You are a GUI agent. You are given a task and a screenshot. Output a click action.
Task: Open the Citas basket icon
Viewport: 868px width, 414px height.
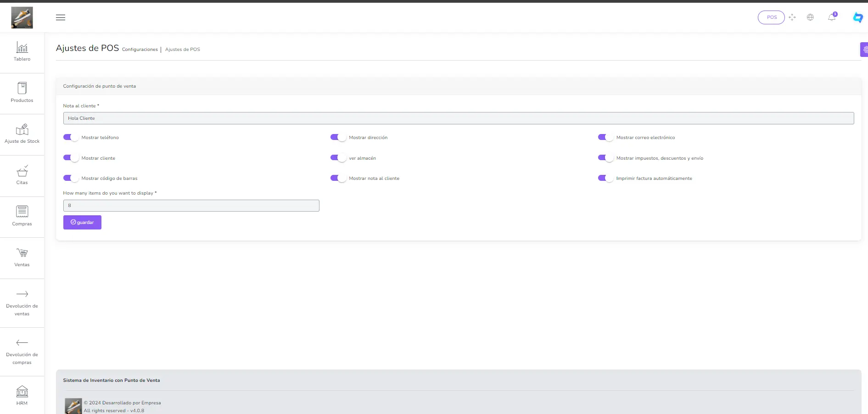pyautogui.click(x=22, y=171)
